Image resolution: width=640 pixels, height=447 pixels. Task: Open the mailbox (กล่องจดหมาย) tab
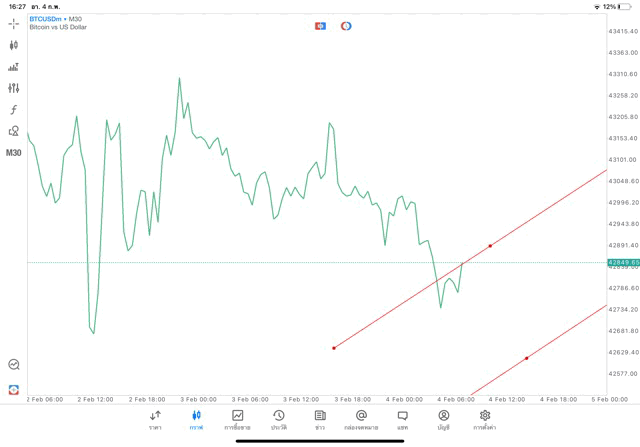pos(361,419)
